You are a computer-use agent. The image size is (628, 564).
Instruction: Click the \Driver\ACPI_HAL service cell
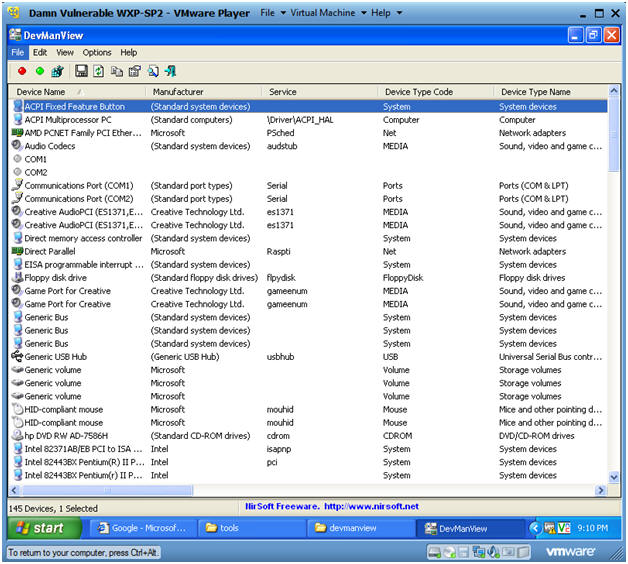300,119
